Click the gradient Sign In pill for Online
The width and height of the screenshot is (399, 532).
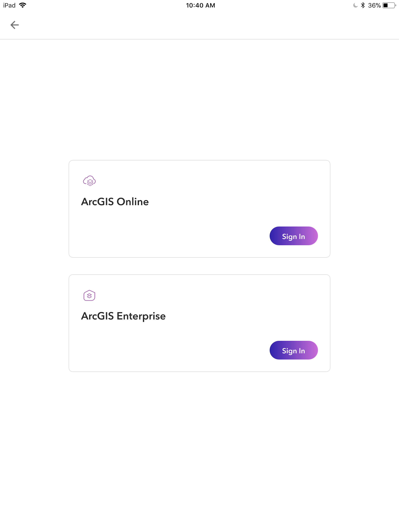pyautogui.click(x=294, y=236)
